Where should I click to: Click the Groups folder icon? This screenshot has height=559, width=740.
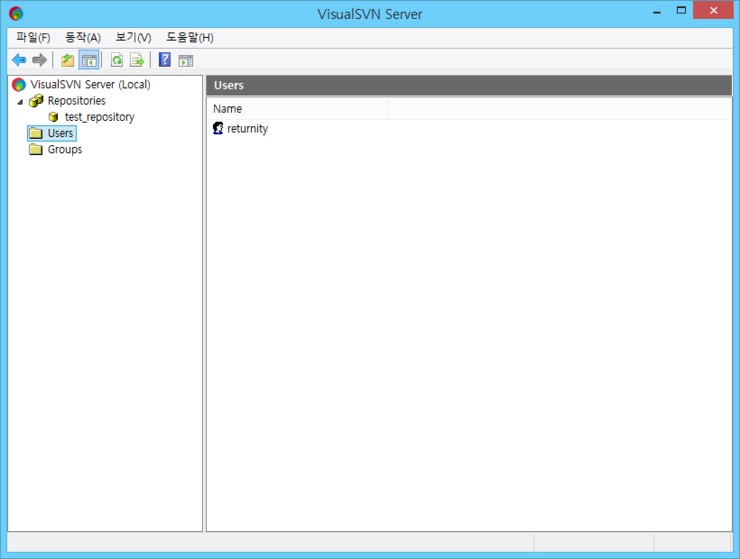click(x=36, y=149)
